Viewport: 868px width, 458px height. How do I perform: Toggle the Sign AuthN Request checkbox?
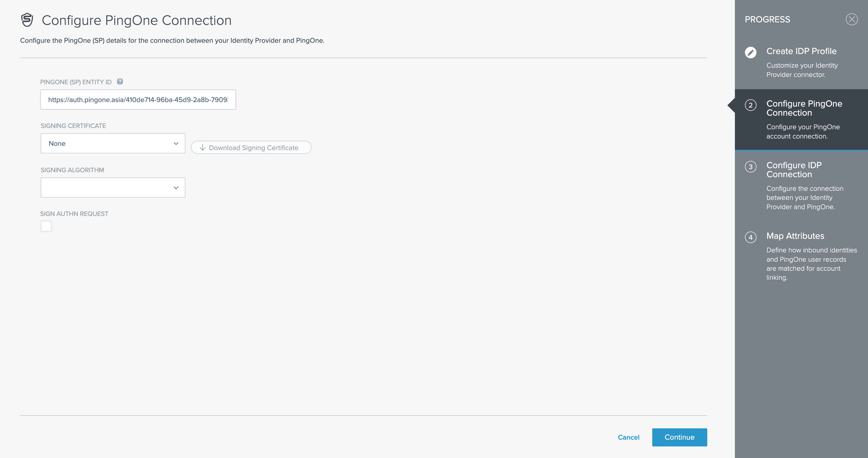point(45,226)
